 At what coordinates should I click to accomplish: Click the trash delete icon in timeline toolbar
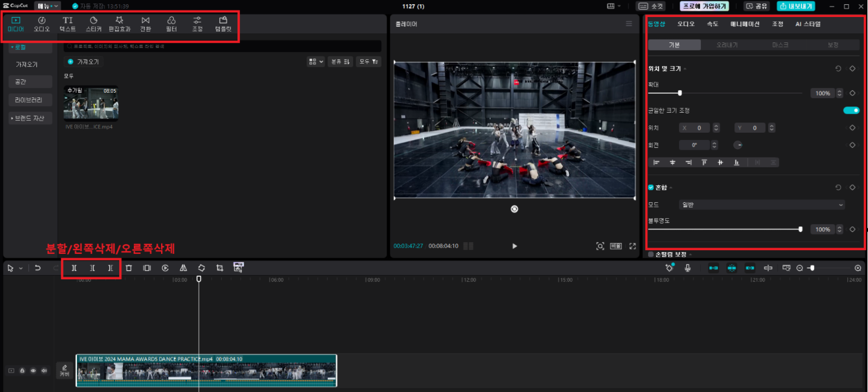128,267
